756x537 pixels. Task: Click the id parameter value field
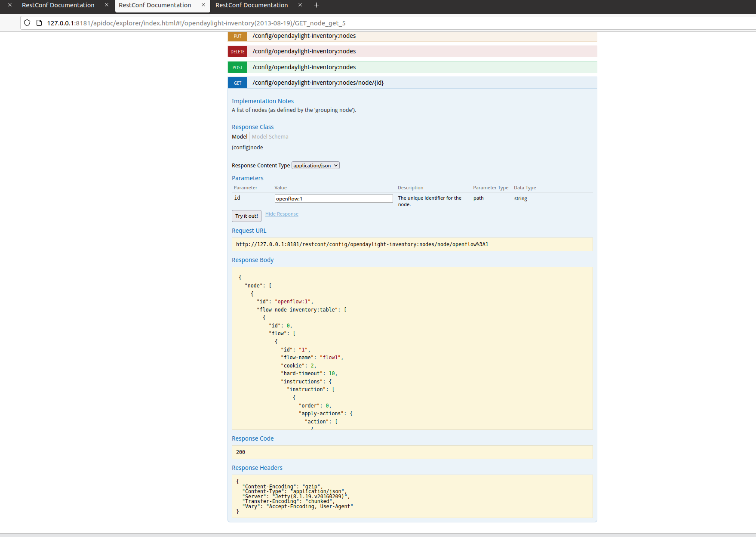pos(334,198)
